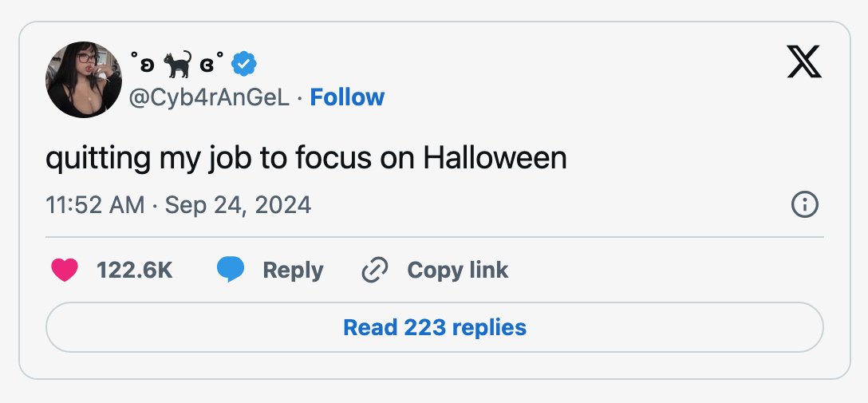
Task: Click the blue speech bubble reply icon
Action: coord(231,271)
